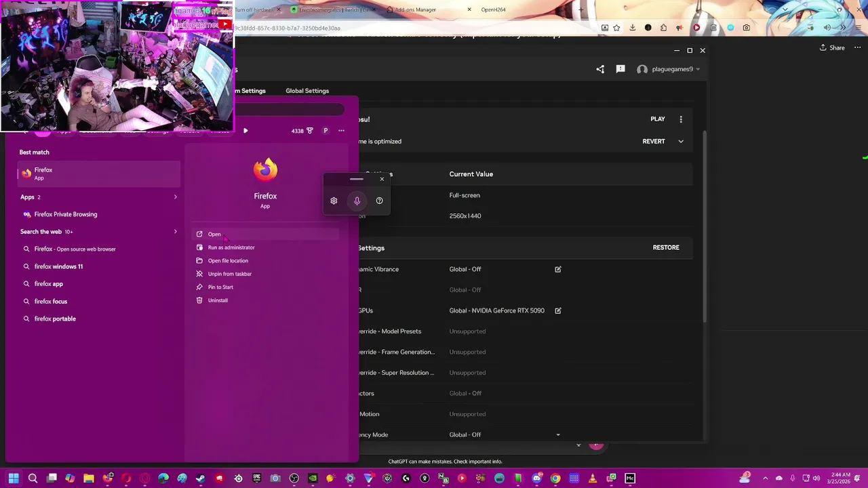
Task: Click RESTORE driver settings button
Action: click(666, 247)
